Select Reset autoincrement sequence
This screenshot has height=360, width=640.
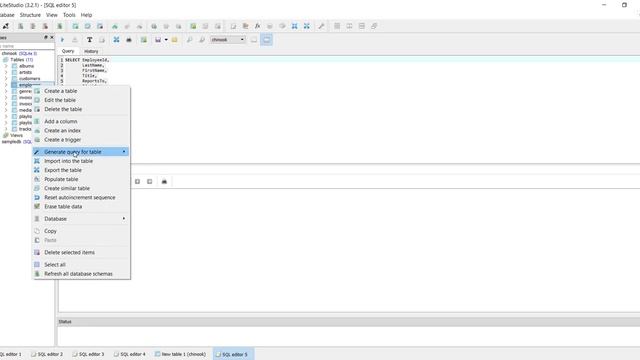tap(81, 197)
